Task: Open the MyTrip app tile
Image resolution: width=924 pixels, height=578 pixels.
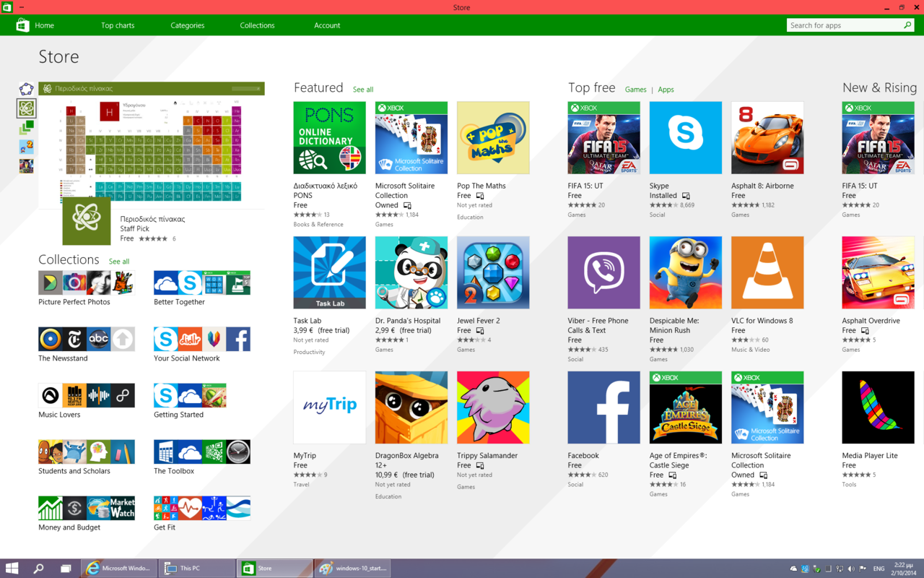Action: coord(329,407)
